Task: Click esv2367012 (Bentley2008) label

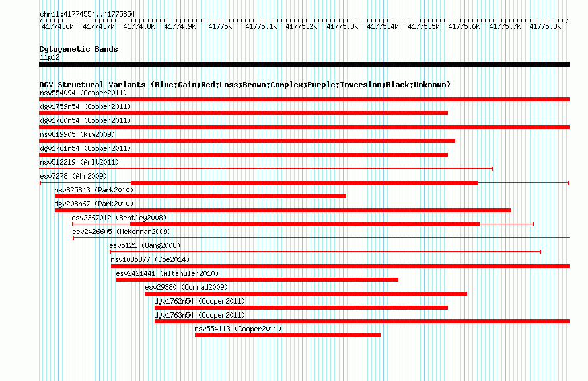Action: coord(119,218)
